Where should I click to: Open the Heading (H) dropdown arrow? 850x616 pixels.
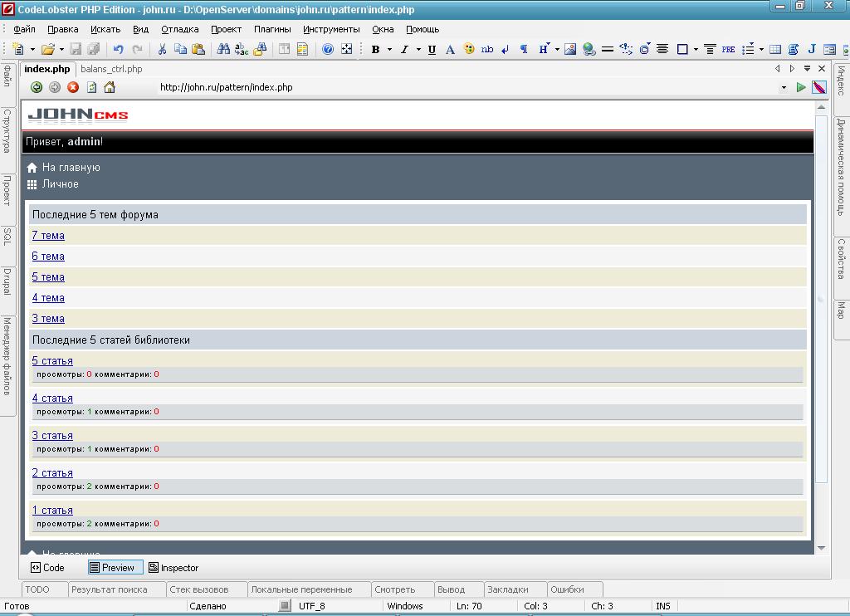pyautogui.click(x=557, y=50)
